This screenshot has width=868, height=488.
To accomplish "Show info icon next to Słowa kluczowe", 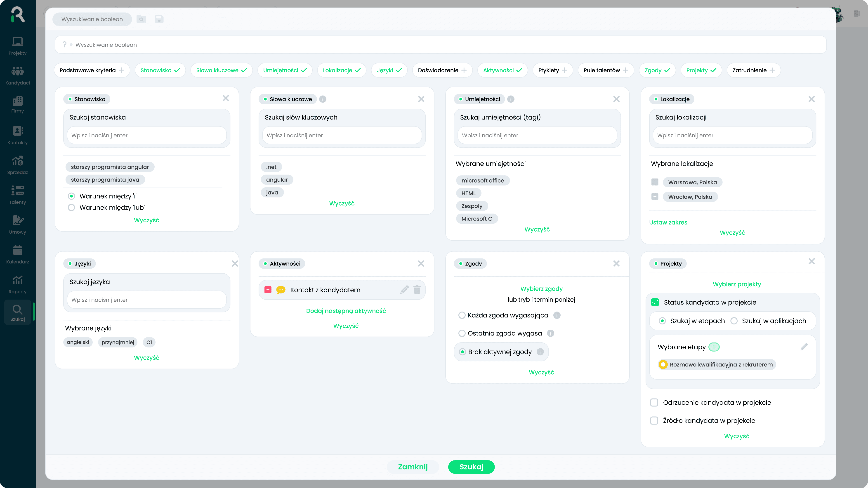I will click(323, 99).
